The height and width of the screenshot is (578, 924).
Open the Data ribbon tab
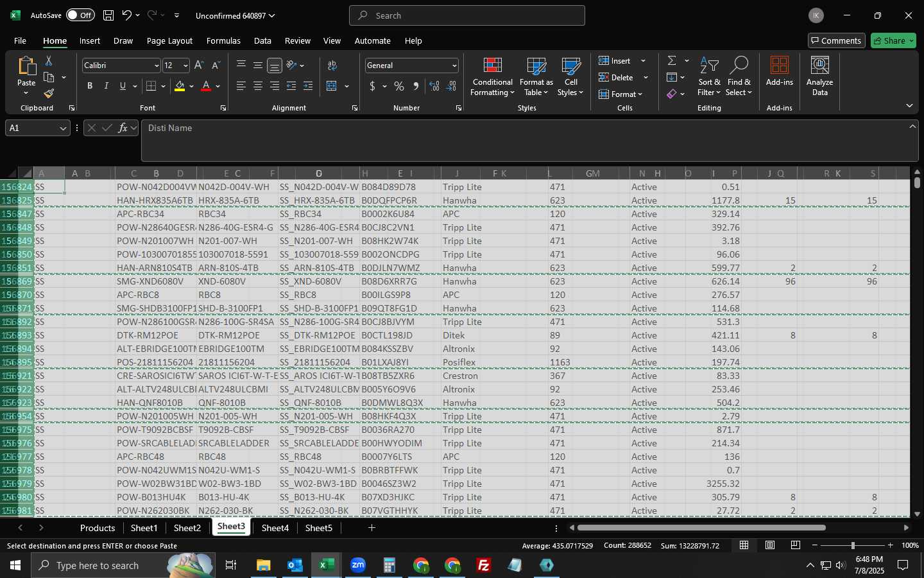click(262, 40)
